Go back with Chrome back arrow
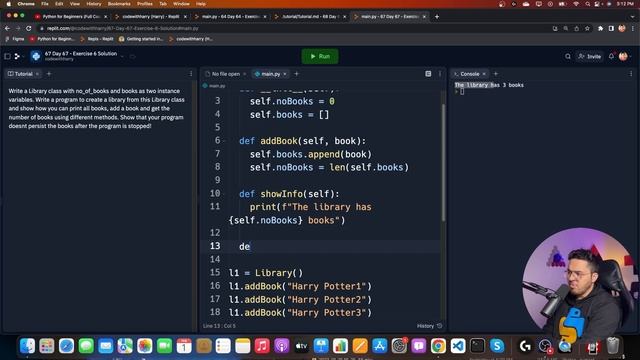Screen dimensions: 640x360 [x=7, y=28]
